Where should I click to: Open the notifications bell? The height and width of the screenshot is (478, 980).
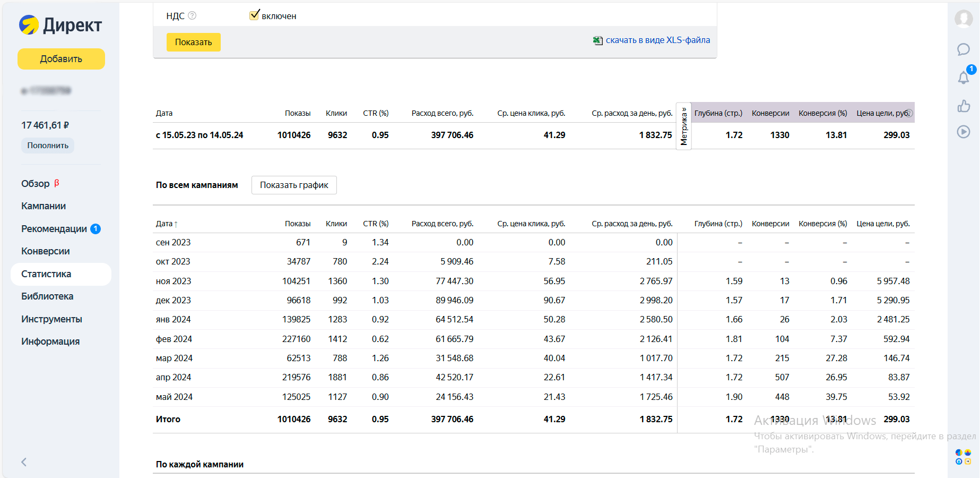coord(963,78)
